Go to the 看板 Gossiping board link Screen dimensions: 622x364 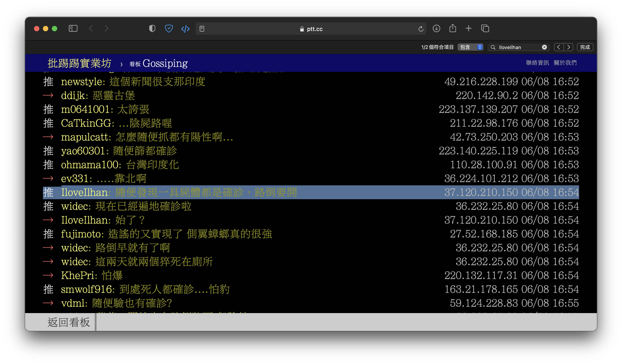pyautogui.click(x=158, y=63)
